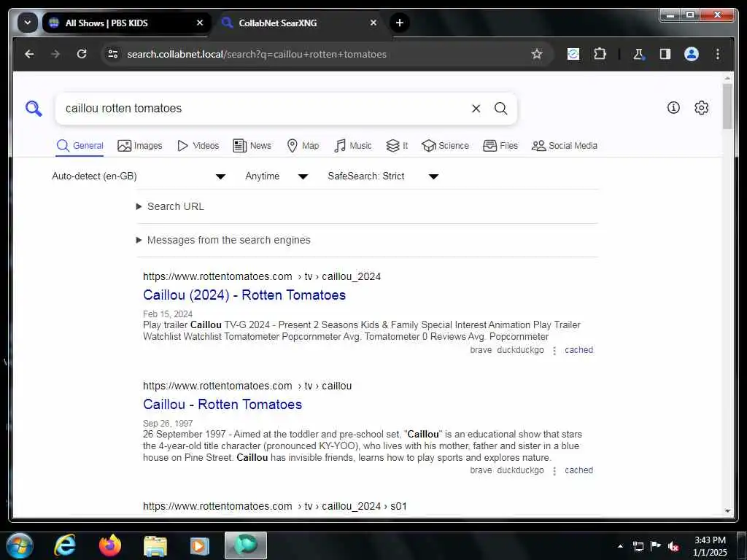Image resolution: width=747 pixels, height=560 pixels.
Task: Open cached link for the 1997 Caillou result
Action: coord(578,470)
